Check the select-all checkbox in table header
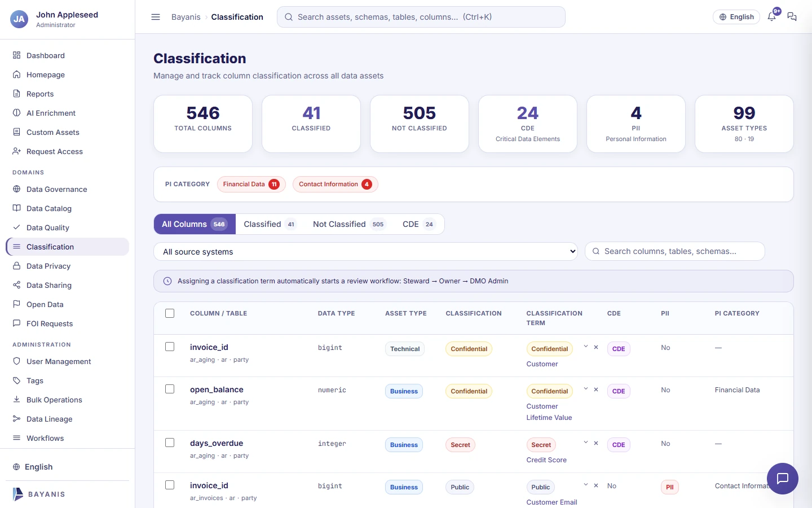The image size is (812, 508). tap(170, 313)
